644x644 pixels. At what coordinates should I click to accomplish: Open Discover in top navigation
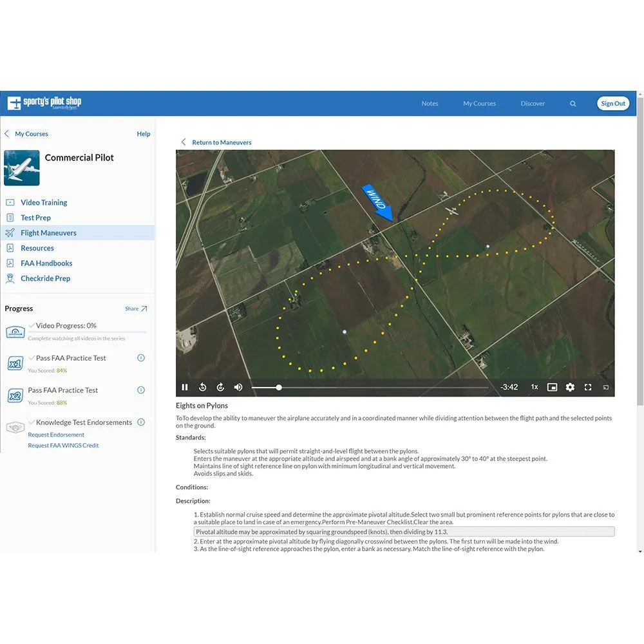click(533, 104)
